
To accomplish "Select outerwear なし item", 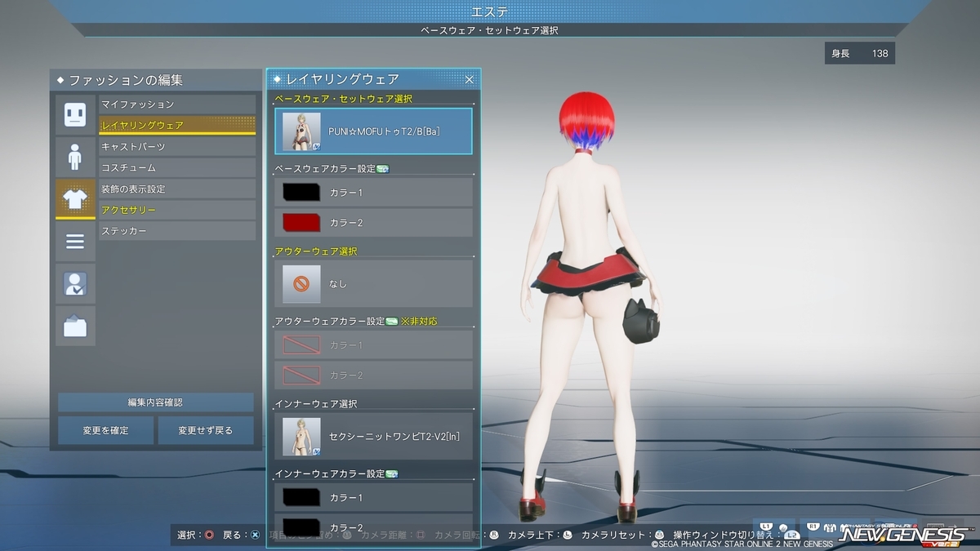I will click(x=374, y=284).
